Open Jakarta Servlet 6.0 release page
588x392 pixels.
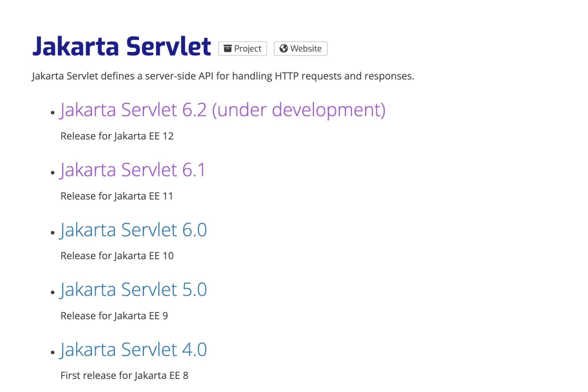tap(134, 229)
